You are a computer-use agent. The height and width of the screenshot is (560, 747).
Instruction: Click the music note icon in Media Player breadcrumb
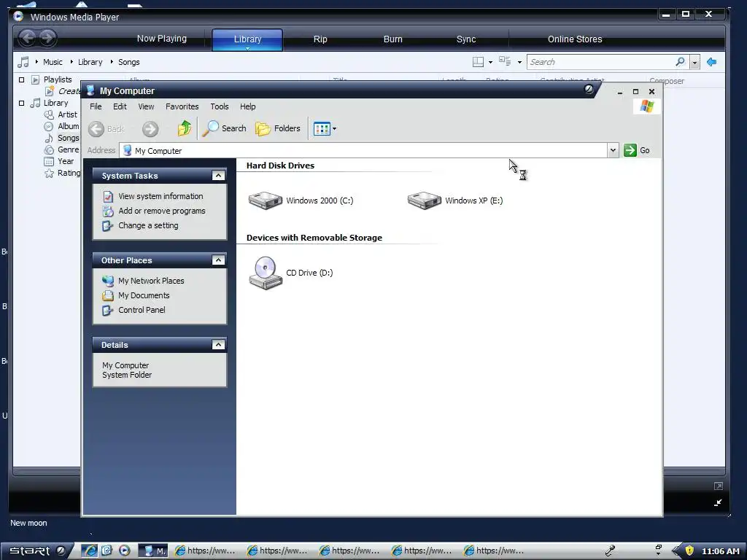click(23, 62)
